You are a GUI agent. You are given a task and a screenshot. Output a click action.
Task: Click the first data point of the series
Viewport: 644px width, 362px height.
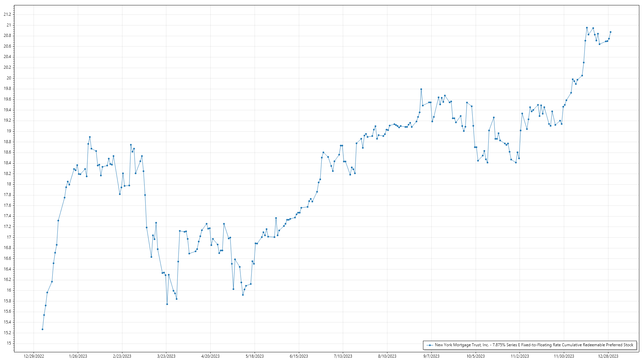[x=42, y=329]
